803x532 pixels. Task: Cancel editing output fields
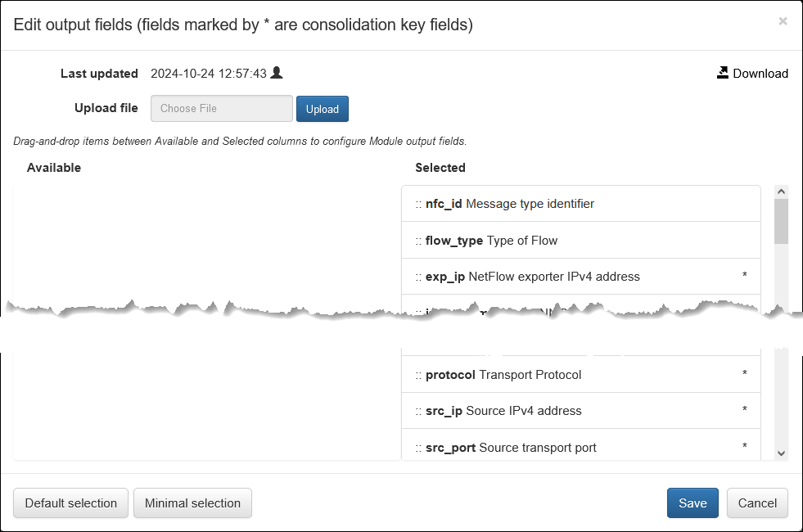(757, 503)
